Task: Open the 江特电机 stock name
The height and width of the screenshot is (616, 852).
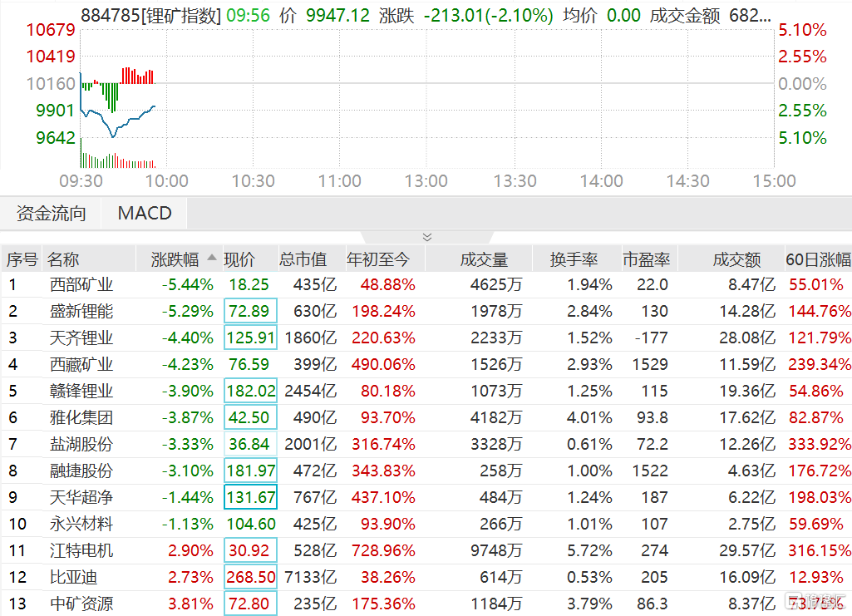Action: 81,551
